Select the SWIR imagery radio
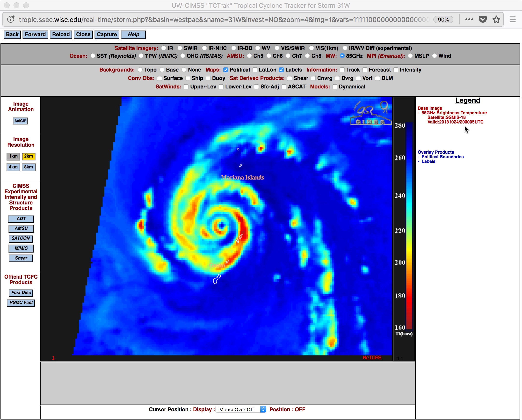 [180, 48]
